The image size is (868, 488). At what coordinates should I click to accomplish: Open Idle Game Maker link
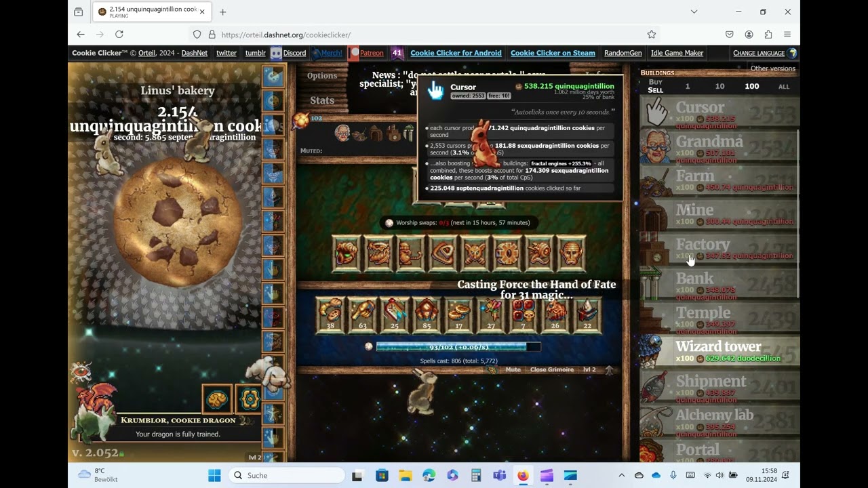point(677,53)
